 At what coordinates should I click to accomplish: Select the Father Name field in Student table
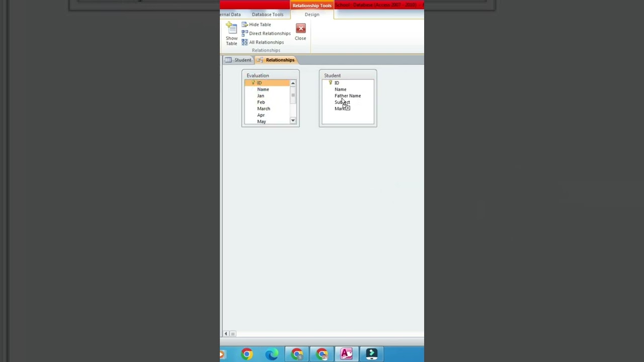pyautogui.click(x=348, y=96)
